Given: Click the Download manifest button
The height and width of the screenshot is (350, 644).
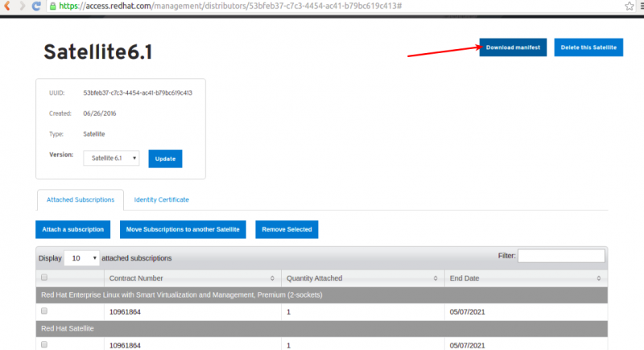Looking at the screenshot, I should pyautogui.click(x=513, y=47).
